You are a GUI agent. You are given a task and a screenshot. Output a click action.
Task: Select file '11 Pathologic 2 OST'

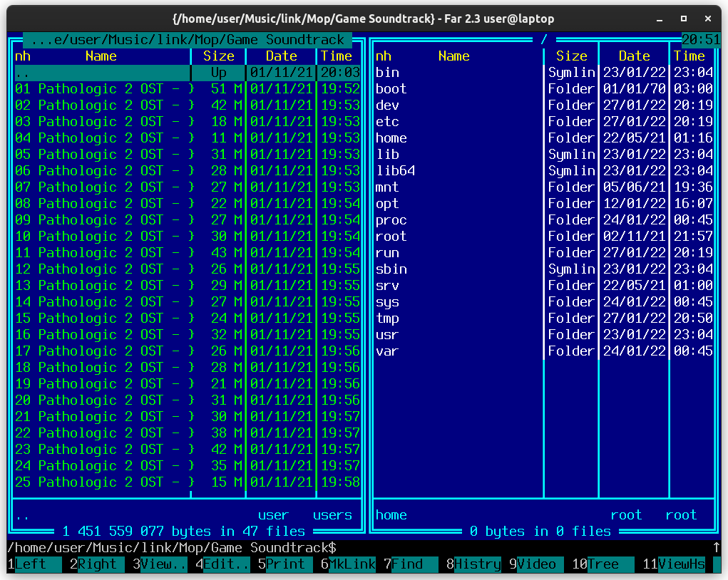(188, 253)
